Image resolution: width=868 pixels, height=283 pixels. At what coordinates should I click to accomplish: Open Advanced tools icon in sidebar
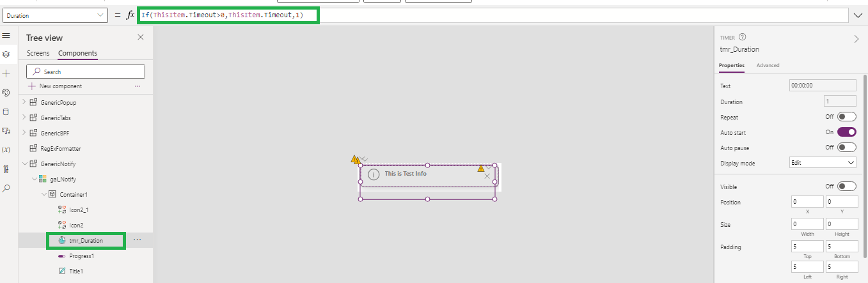6,169
